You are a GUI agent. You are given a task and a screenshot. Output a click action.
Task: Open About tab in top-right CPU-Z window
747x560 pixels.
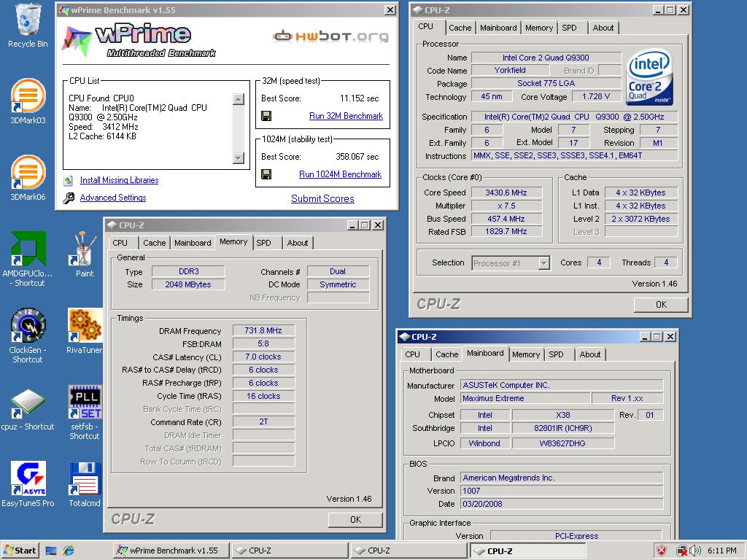pyautogui.click(x=603, y=28)
